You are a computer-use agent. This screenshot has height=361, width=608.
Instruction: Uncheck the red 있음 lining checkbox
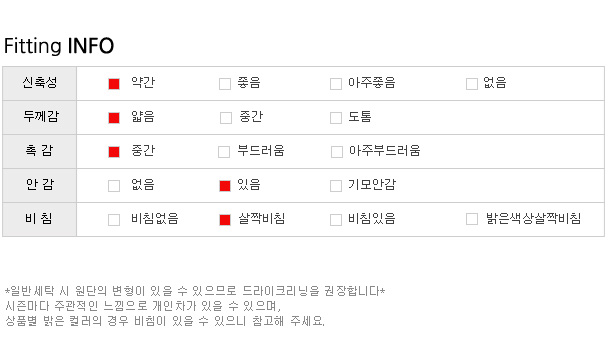tap(225, 186)
